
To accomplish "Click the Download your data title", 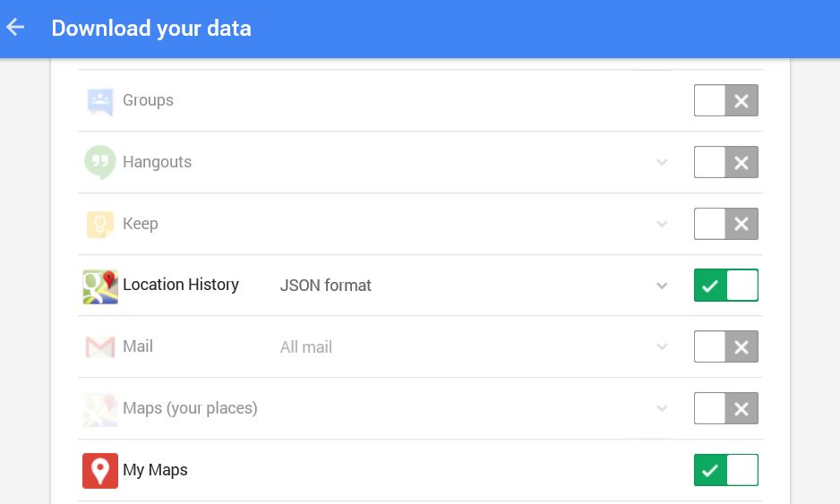I will pyautogui.click(x=151, y=29).
